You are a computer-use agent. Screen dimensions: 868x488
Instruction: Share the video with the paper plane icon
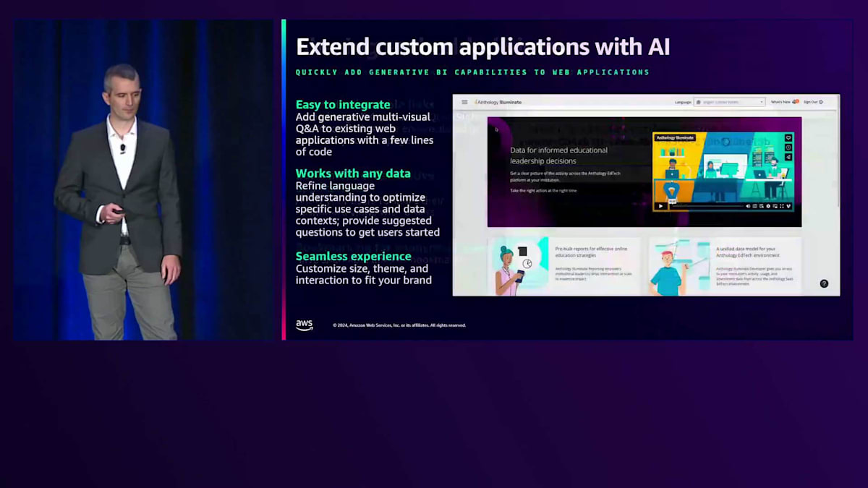click(x=788, y=156)
